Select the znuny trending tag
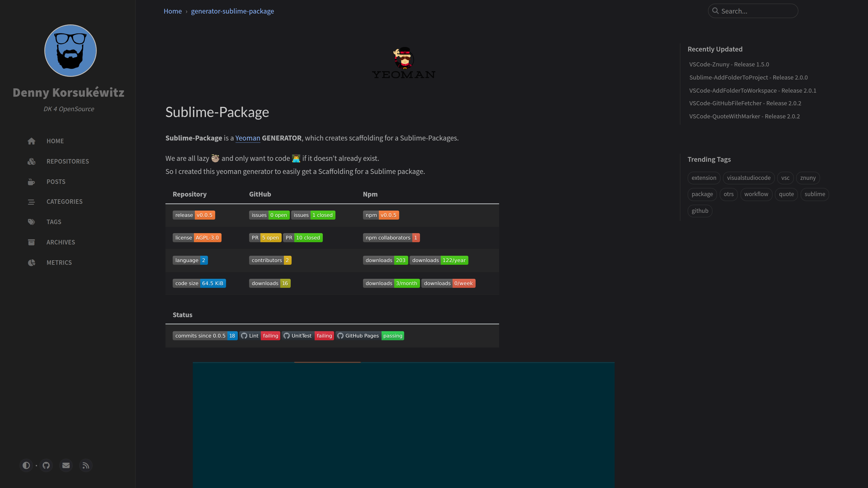The image size is (868, 488). 808,178
